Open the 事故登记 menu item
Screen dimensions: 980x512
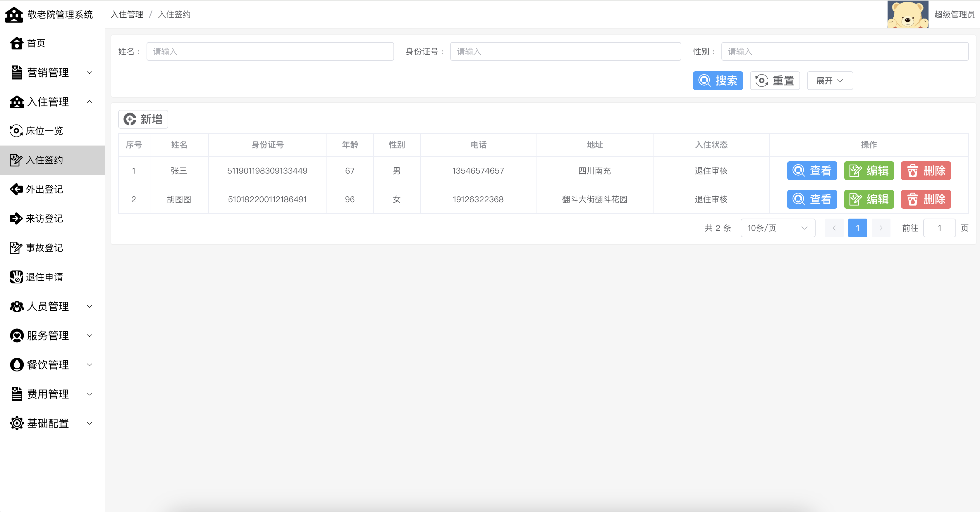[x=44, y=248]
